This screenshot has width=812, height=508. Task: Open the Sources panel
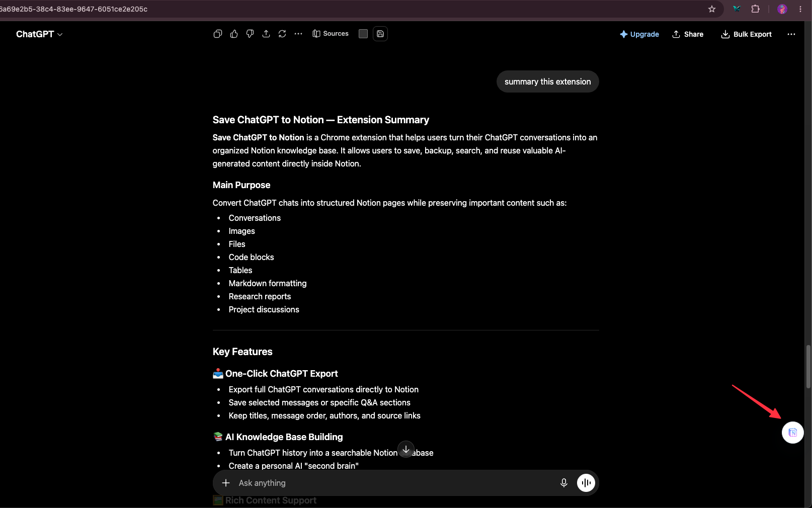[x=331, y=34]
